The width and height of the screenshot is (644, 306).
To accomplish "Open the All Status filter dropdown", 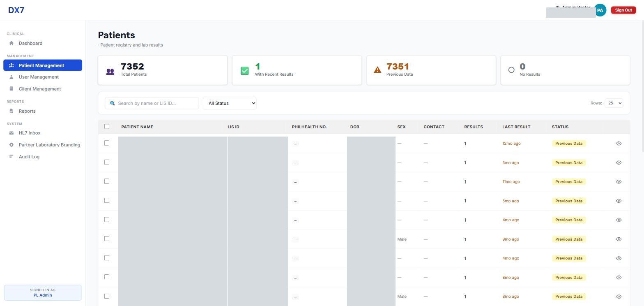I will (x=230, y=103).
